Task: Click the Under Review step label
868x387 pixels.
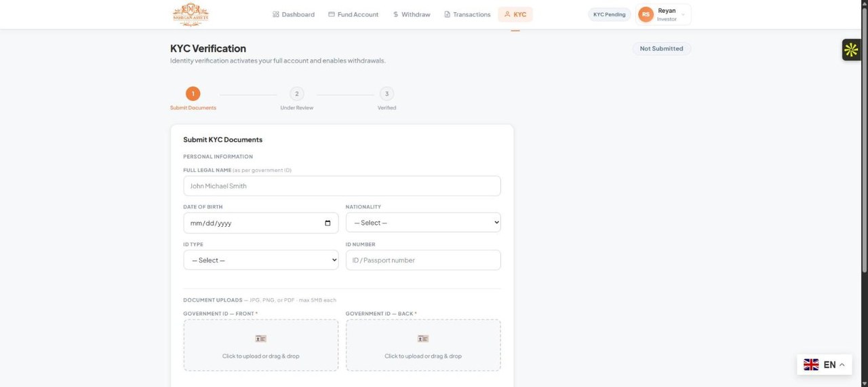Action: click(x=297, y=108)
